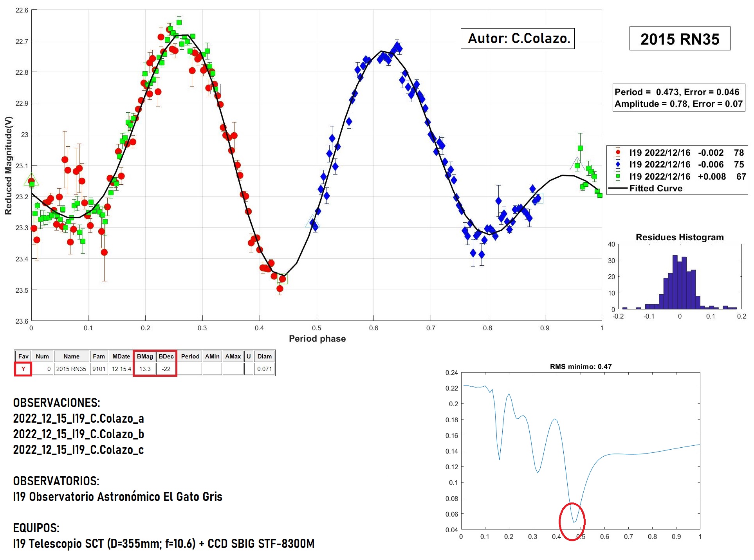Select the 9101 family cell
Image resolution: width=754 pixels, height=560 pixels.
point(99,369)
